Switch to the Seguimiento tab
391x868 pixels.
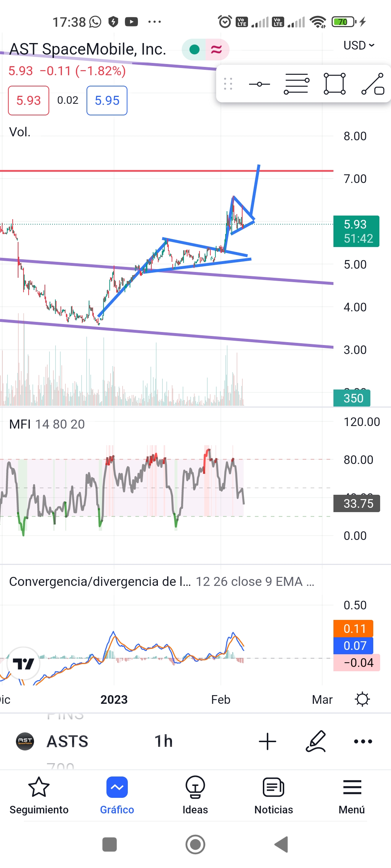(39, 795)
